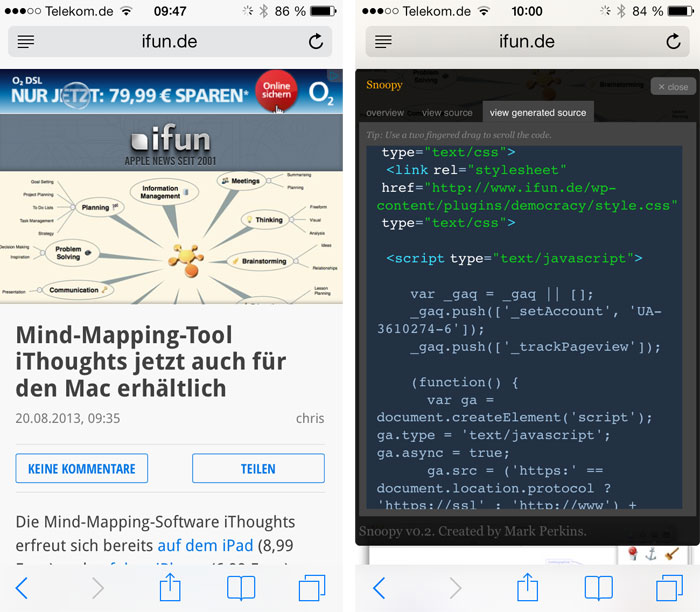The image size is (700, 612).
Task: Click the two fingered drag tip text
Action: pyautogui.click(x=458, y=135)
